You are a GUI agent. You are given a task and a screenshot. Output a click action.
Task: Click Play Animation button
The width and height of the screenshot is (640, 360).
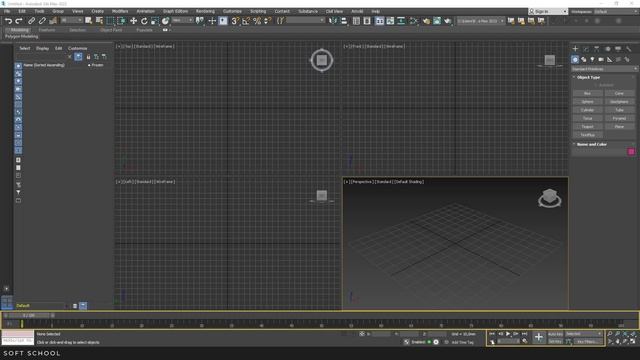pyautogui.click(x=508, y=334)
